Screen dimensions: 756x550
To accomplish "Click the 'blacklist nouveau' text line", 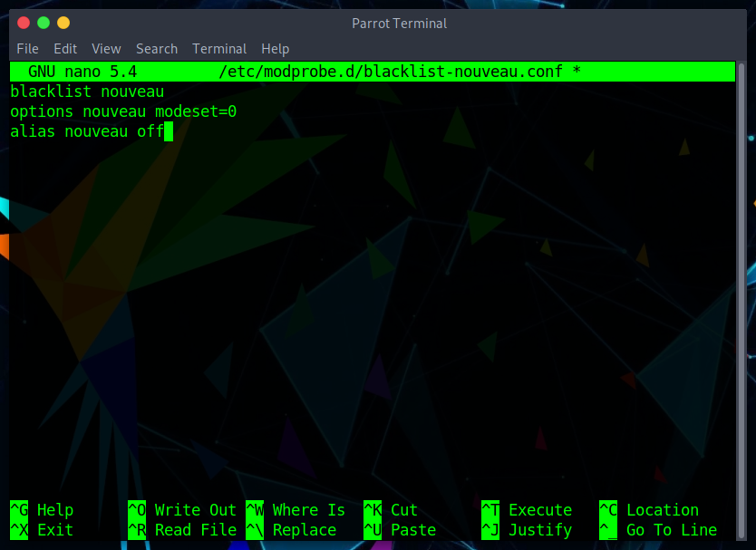I will [87, 92].
